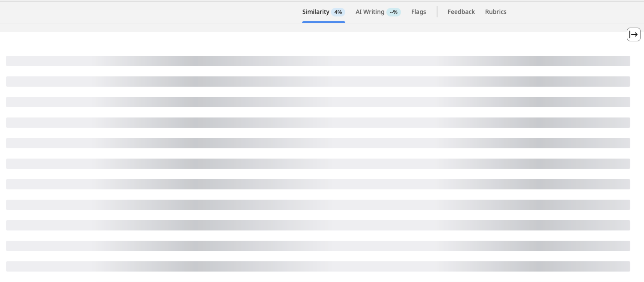This screenshot has width=644, height=282.
Task: Click the bottom-most loading placeholder bar
Action: pyautogui.click(x=318, y=266)
